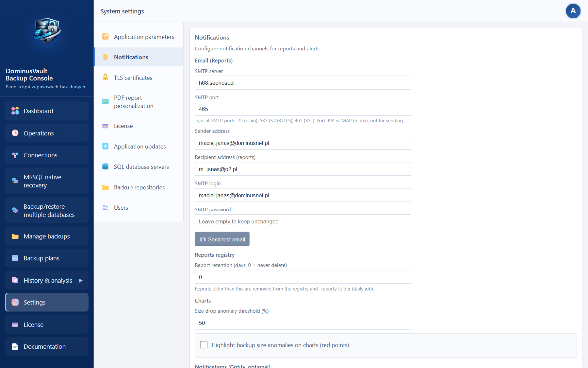Click the System settings page title
The height and width of the screenshot is (368, 588).
point(122,11)
